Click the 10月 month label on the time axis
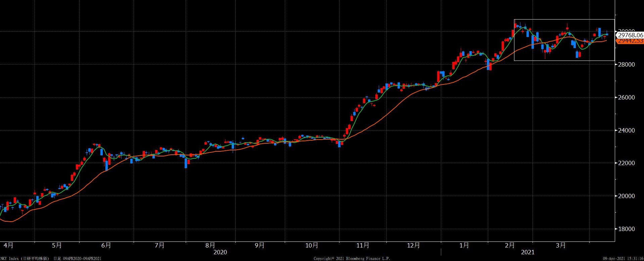 [x=312, y=246]
